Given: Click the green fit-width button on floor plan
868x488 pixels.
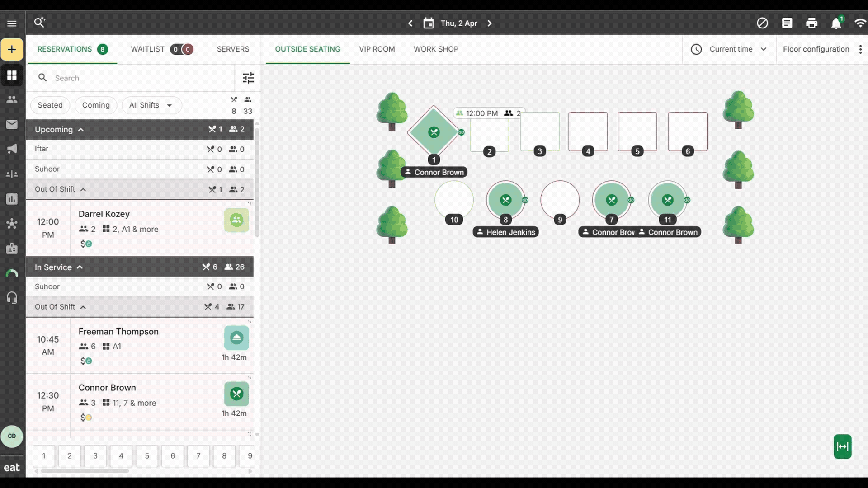Looking at the screenshot, I should [x=842, y=446].
